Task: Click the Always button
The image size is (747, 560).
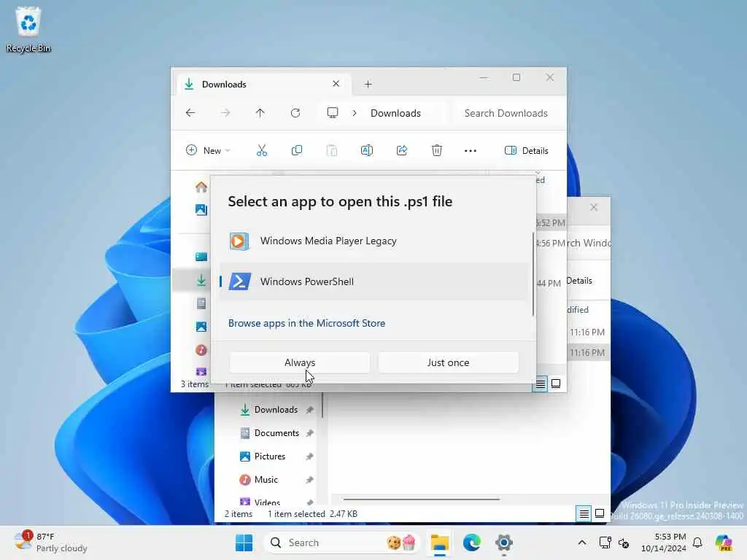Action: [300, 363]
